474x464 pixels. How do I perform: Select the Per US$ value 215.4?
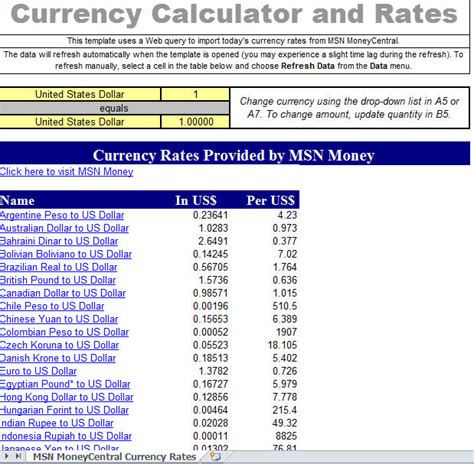(x=285, y=410)
